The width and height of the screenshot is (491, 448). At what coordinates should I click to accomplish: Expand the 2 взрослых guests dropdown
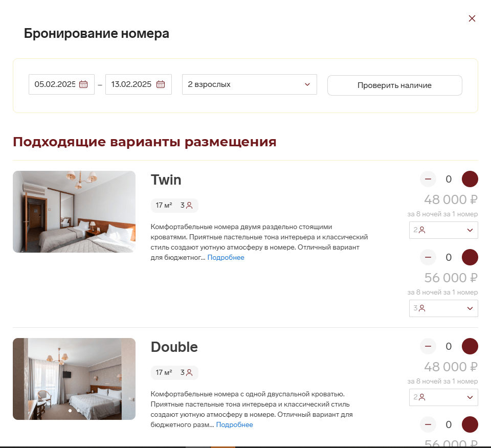250,84
